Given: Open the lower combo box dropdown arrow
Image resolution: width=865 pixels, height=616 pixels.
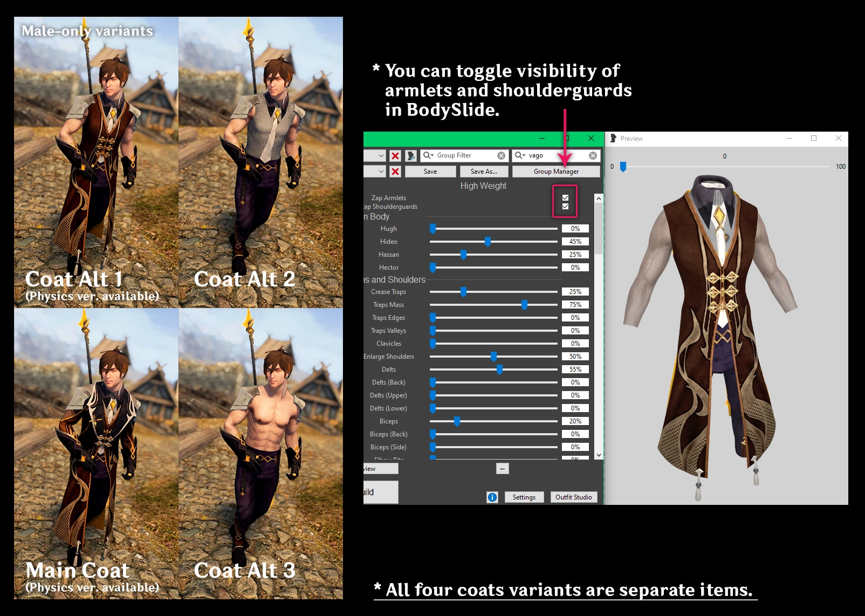Looking at the screenshot, I should [x=381, y=171].
